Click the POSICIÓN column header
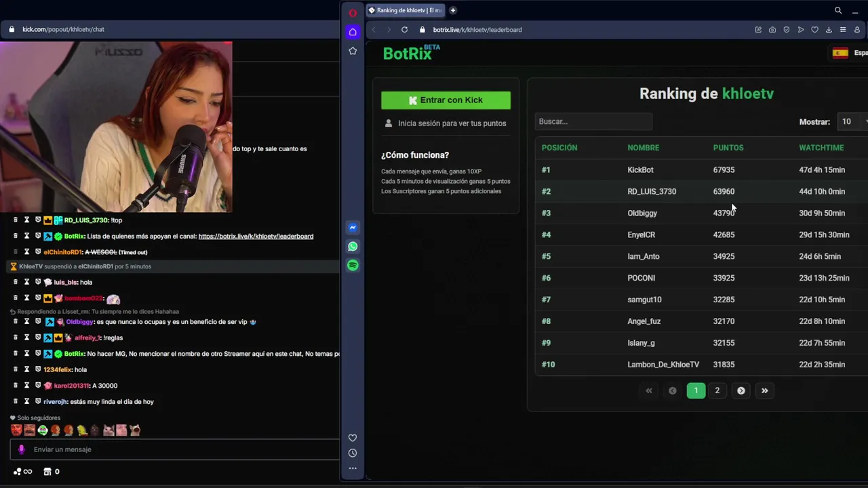The width and height of the screenshot is (868, 488). click(x=559, y=148)
